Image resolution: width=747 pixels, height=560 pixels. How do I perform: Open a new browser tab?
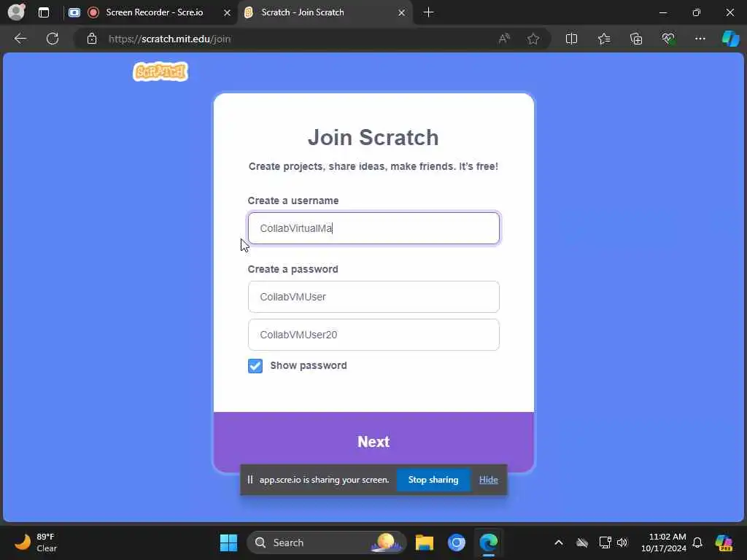(428, 12)
